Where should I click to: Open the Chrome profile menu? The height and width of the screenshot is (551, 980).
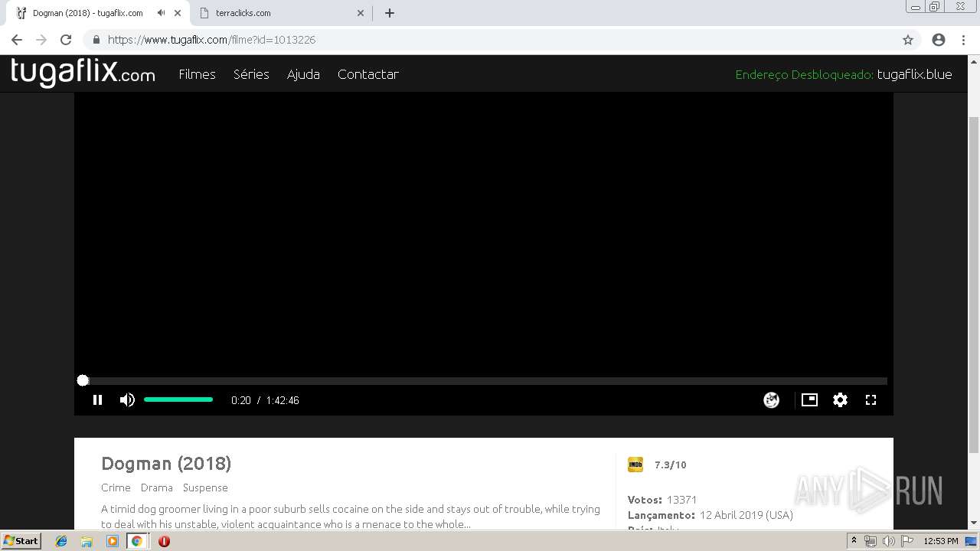939,40
